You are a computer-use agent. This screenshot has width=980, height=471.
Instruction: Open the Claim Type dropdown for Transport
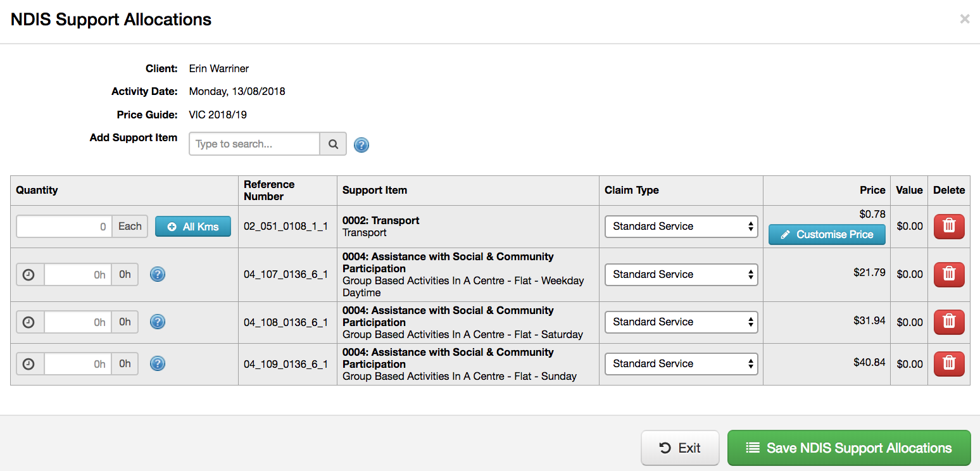(681, 226)
